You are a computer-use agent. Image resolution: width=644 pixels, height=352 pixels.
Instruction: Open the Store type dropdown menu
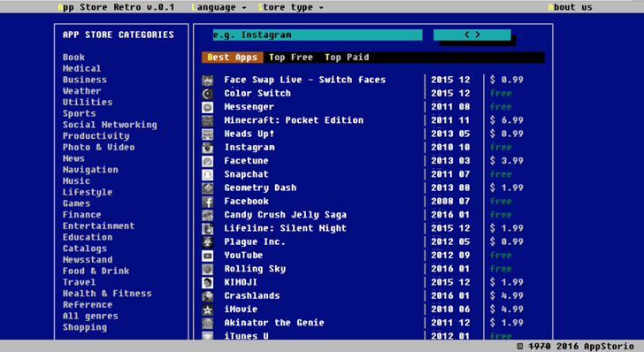pyautogui.click(x=290, y=7)
